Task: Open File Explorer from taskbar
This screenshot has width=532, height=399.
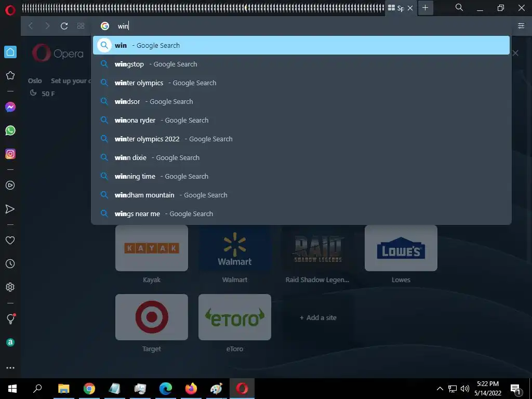Action: pyautogui.click(x=64, y=389)
